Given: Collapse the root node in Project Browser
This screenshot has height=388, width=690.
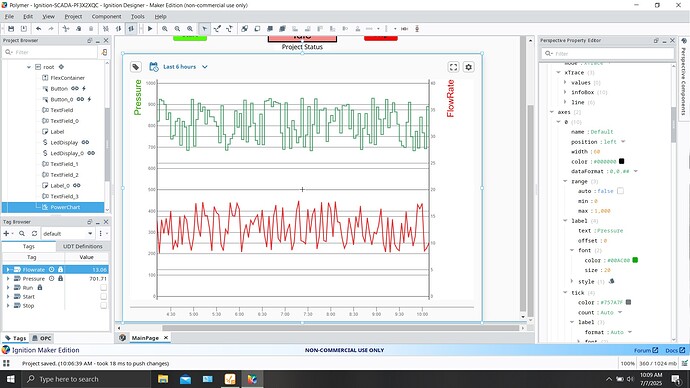Looking at the screenshot, I should (x=29, y=67).
